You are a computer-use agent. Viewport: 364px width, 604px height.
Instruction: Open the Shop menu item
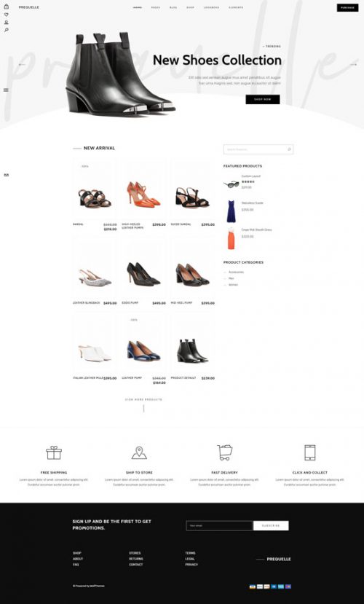point(190,7)
